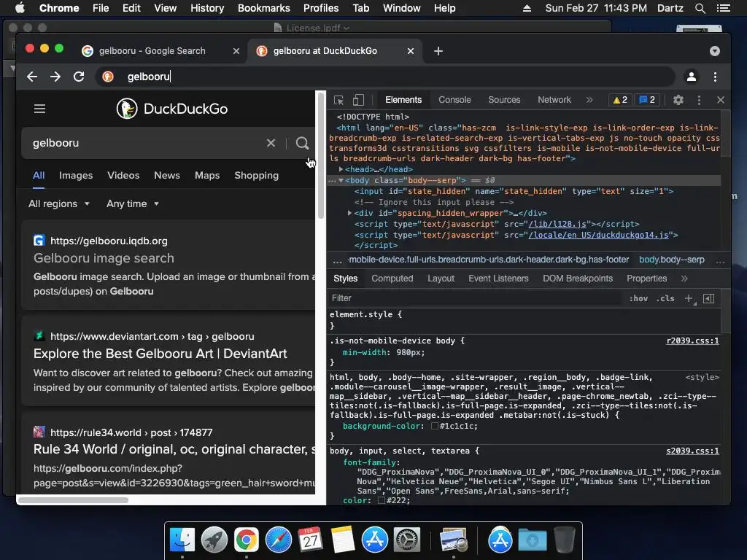This screenshot has width=747, height=560.
Task: Click the breadcrumb left overflow ellipsis
Action: (x=337, y=260)
